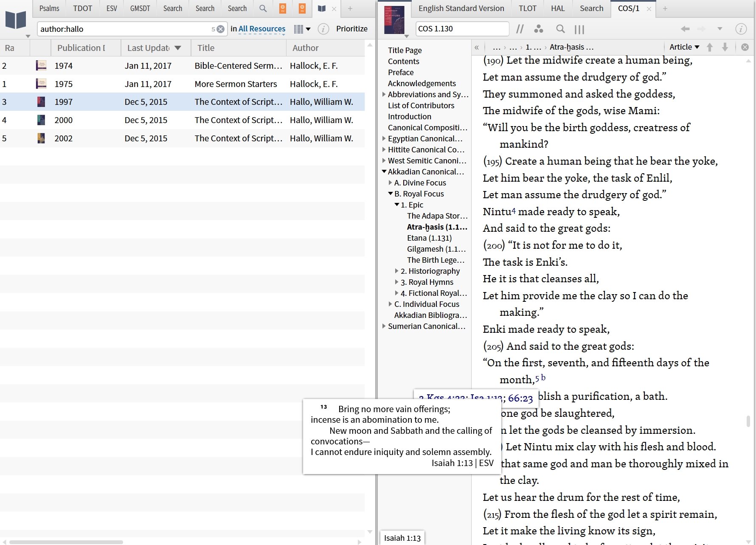This screenshot has width=756, height=545.
Task: Expand 2. Historiography
Action: tap(396, 271)
